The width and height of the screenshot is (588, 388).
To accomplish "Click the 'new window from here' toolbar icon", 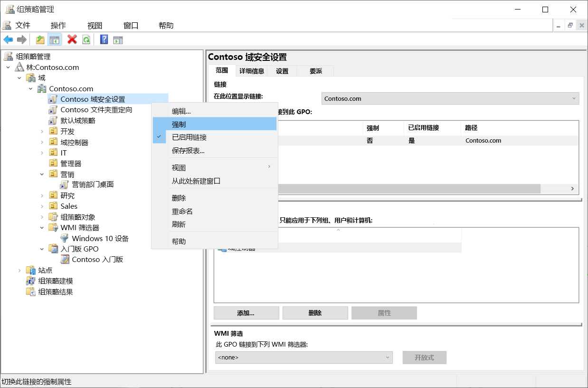I will pyautogui.click(x=117, y=39).
